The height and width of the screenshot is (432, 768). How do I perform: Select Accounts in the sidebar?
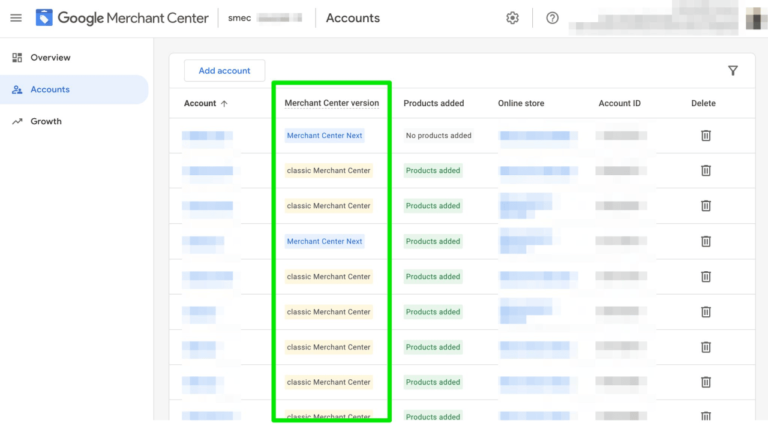coord(74,90)
